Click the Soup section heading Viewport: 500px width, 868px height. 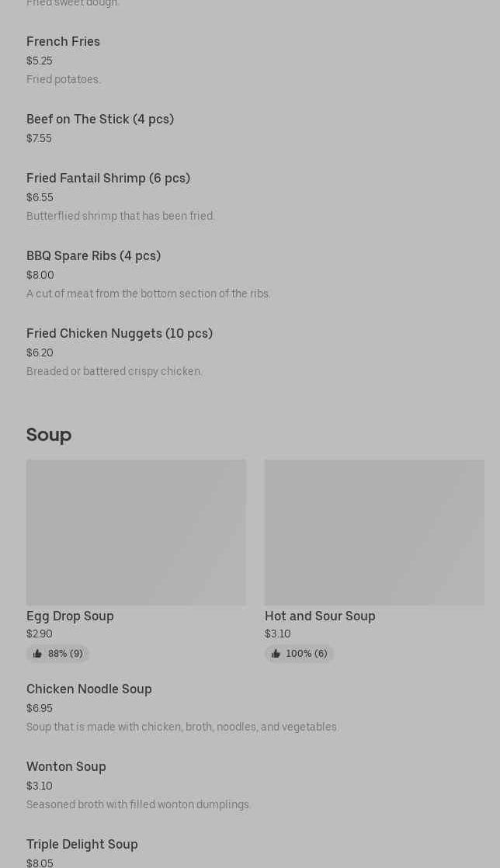pos(49,435)
